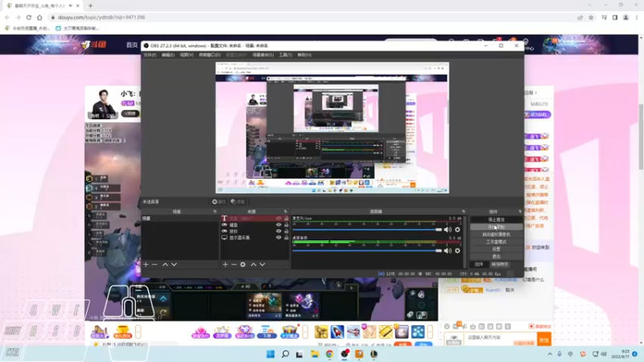The image size is (644, 362).
Task: Open OBS 场景集合(S) menu
Action: click(x=263, y=55)
